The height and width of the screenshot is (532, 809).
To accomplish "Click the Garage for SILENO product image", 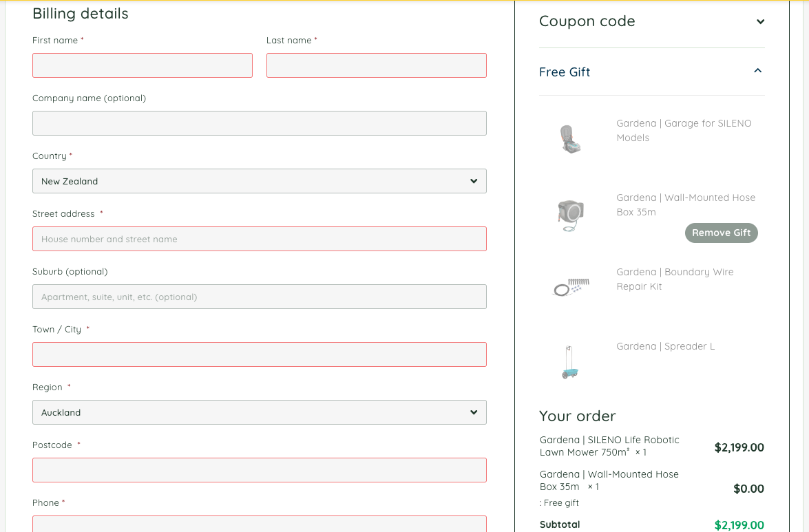I will (571, 138).
